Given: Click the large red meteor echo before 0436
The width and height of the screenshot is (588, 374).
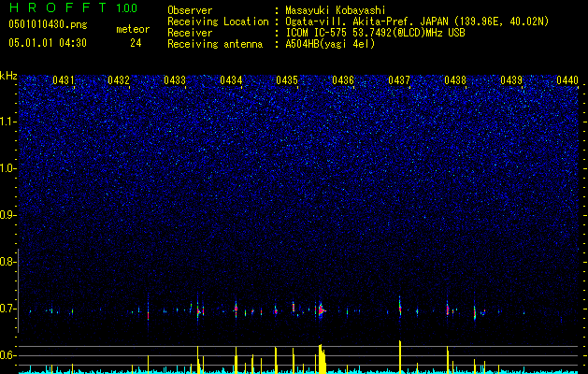Looking at the screenshot, I should [x=321, y=310].
